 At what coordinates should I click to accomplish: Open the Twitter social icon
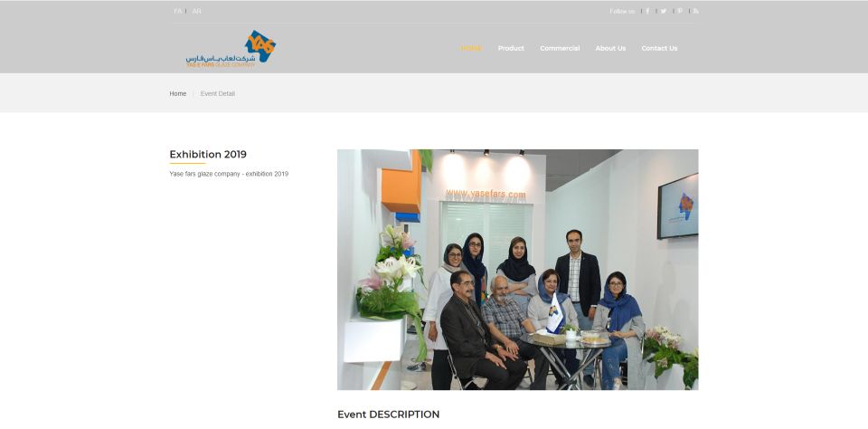(663, 11)
